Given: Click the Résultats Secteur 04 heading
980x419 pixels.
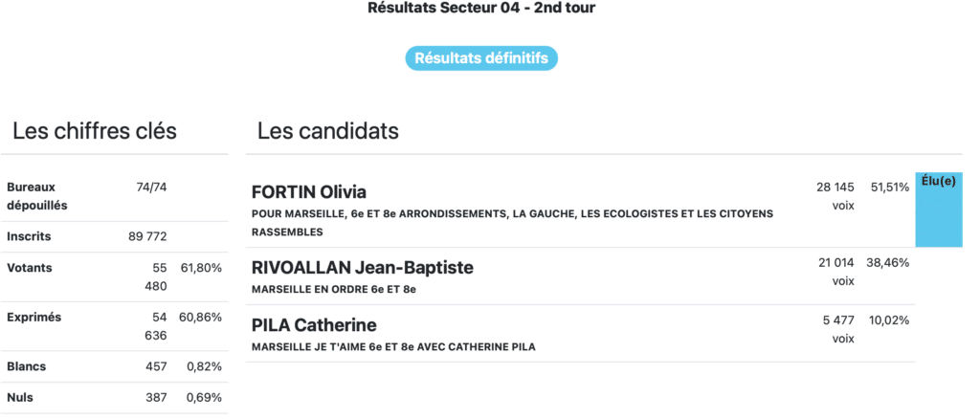Looking at the screenshot, I should 481,9.
